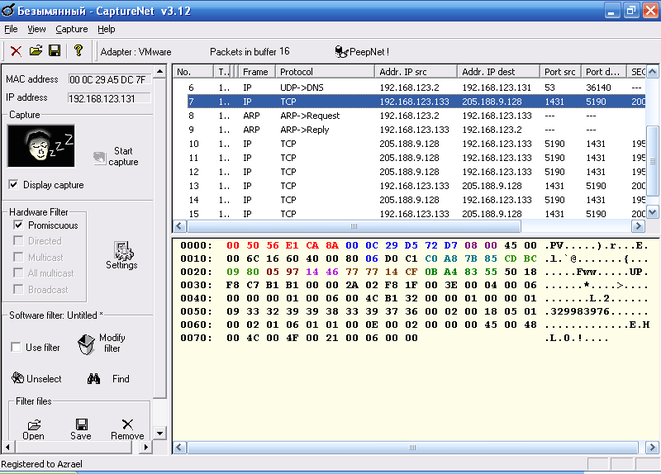Open the View menu

coord(37,30)
